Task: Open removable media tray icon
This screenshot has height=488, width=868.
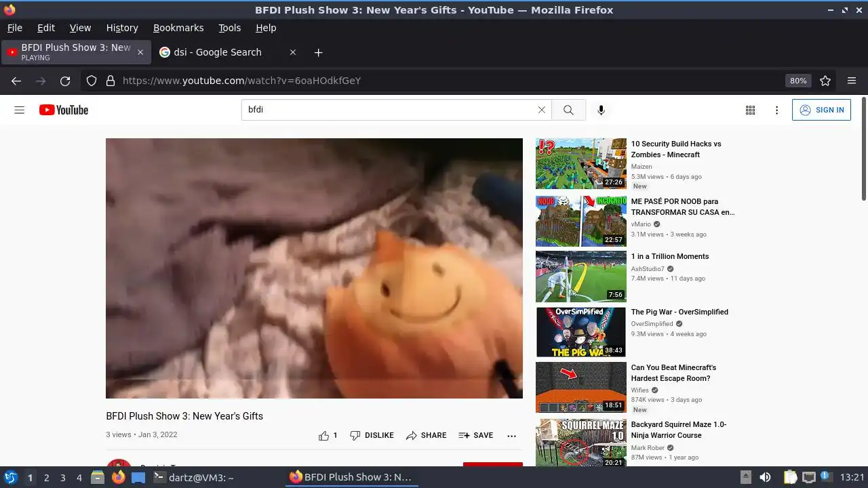Action: coord(745,477)
